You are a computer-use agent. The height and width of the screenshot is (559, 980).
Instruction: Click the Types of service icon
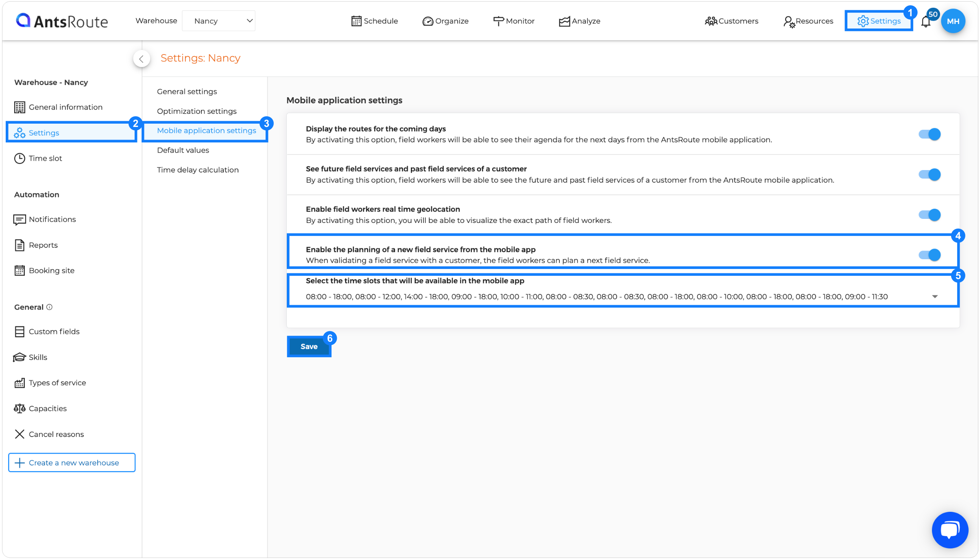[x=20, y=383]
